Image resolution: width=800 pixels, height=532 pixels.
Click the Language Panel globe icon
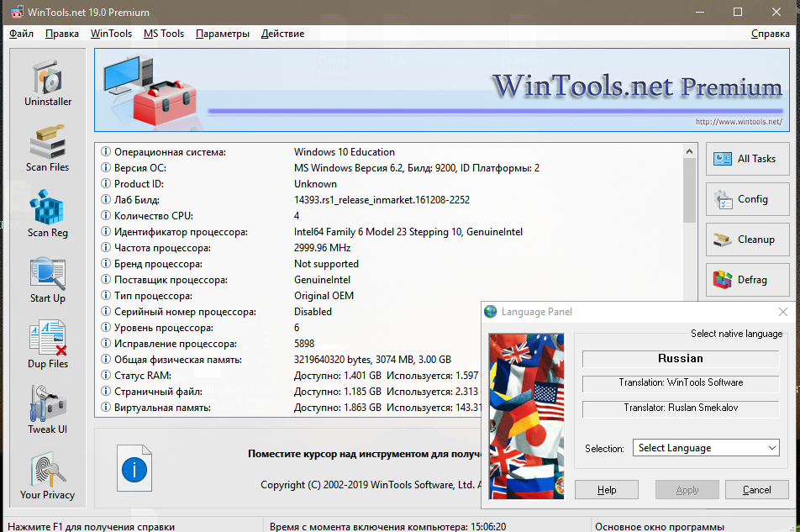pos(491,312)
